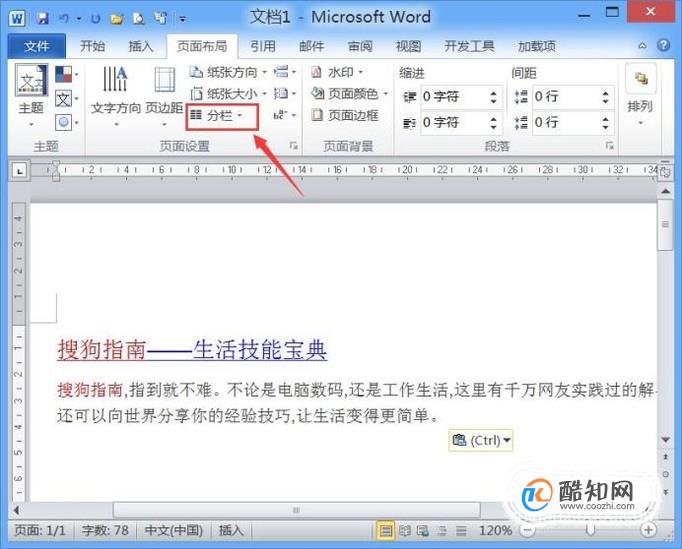The image size is (682, 549).
Task: Click the 页面边框 page borders button
Action: (344, 115)
